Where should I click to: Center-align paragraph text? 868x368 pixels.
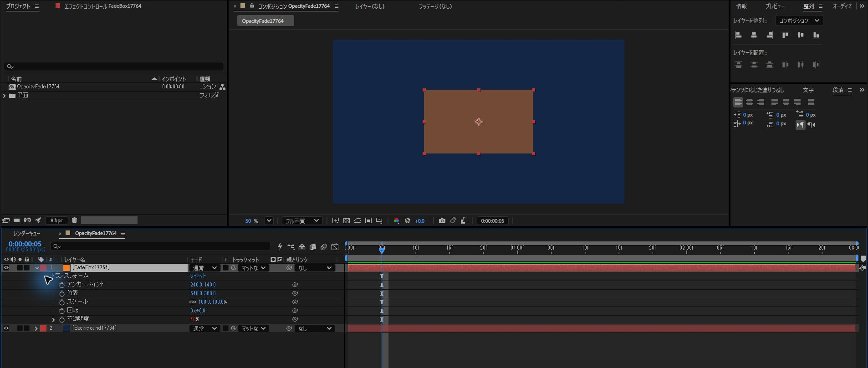pyautogui.click(x=750, y=102)
